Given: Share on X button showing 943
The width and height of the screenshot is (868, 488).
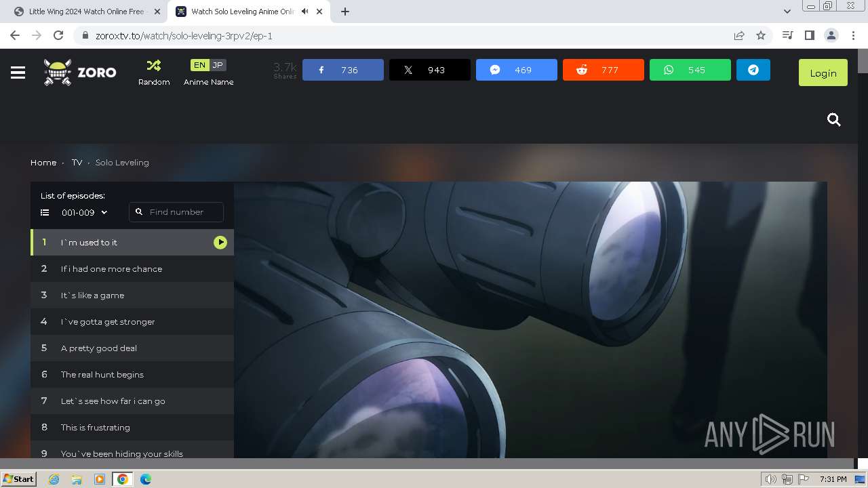Looking at the screenshot, I should click(430, 70).
